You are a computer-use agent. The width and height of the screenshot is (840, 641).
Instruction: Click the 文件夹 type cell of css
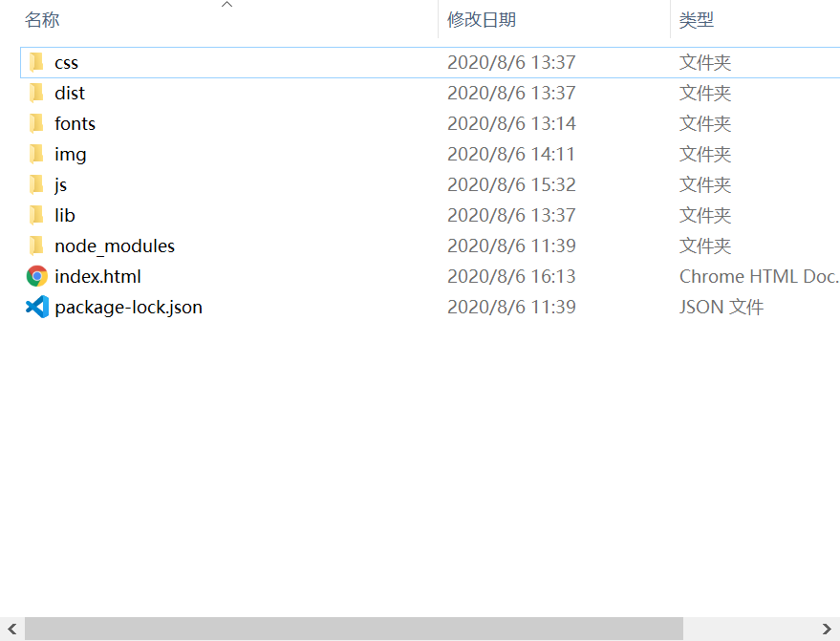click(705, 62)
